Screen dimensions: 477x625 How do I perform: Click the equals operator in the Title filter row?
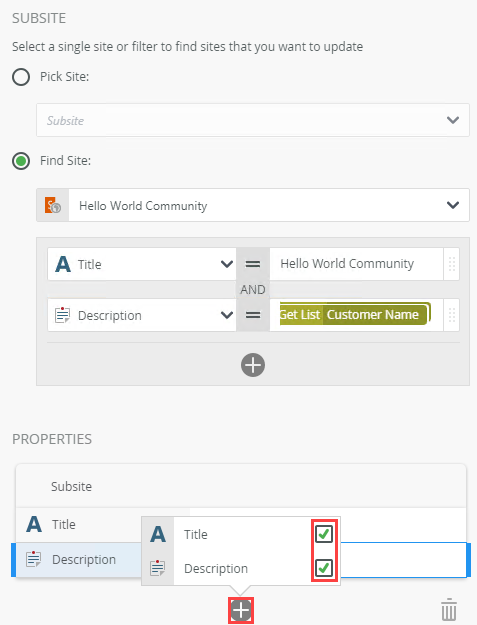coord(253,264)
